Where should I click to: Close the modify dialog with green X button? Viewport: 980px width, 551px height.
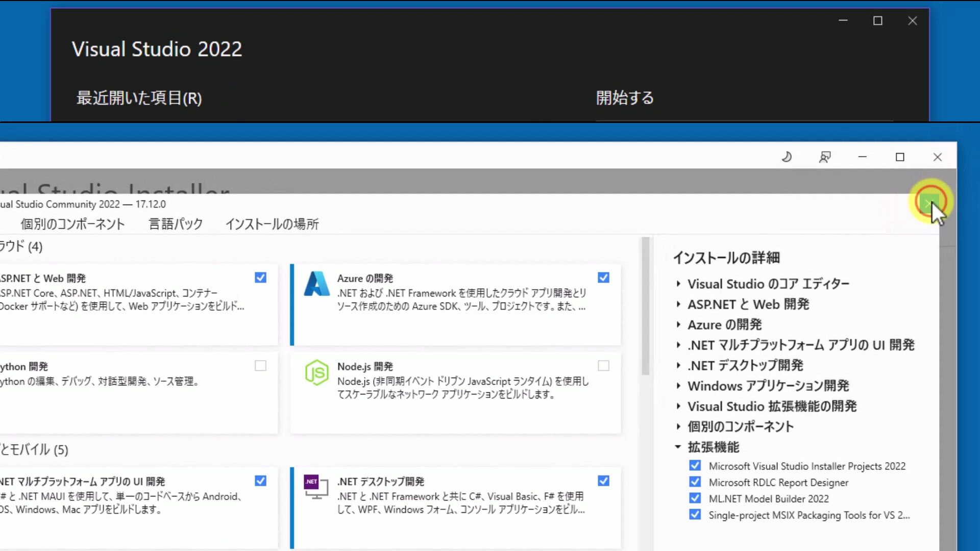point(929,203)
